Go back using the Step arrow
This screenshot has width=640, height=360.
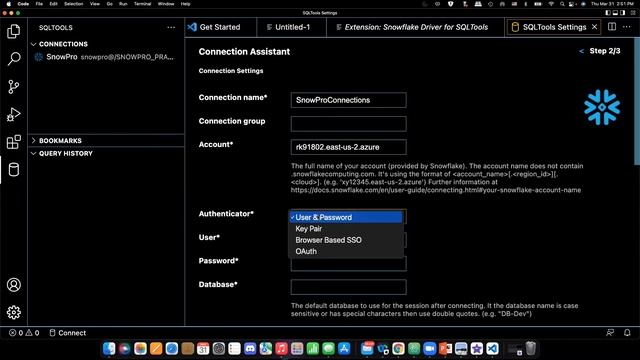pyautogui.click(x=581, y=51)
